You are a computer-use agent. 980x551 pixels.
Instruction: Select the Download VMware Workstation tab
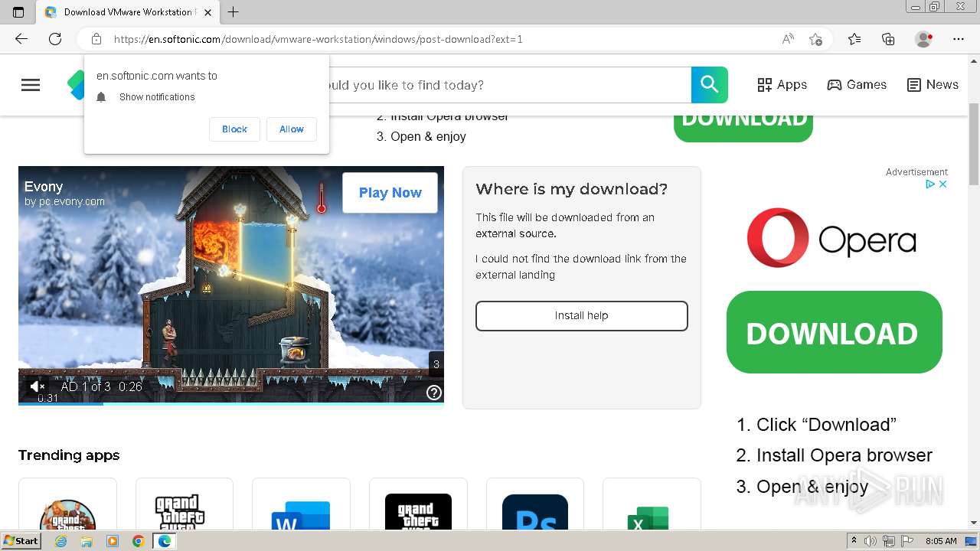tap(127, 12)
